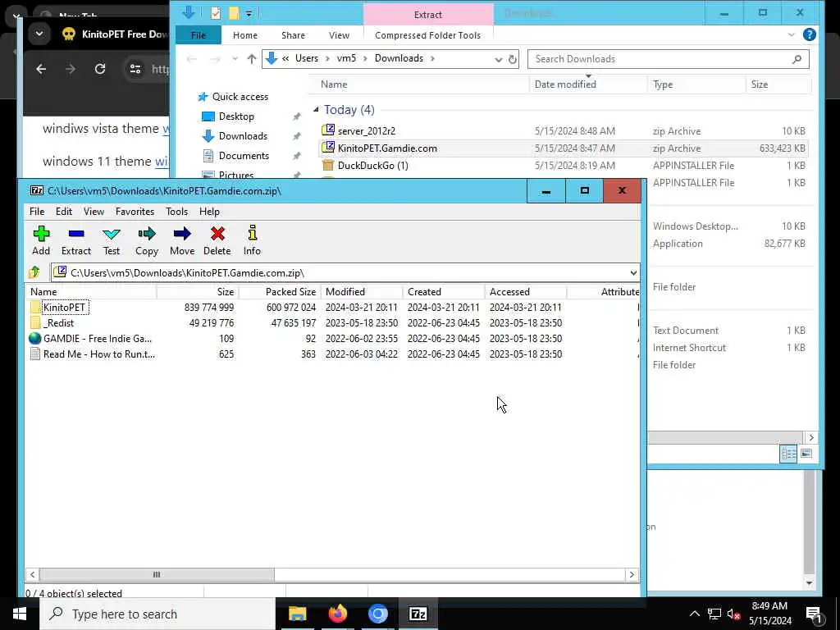Click the 7-Zip scroll right arrow

(x=632, y=574)
